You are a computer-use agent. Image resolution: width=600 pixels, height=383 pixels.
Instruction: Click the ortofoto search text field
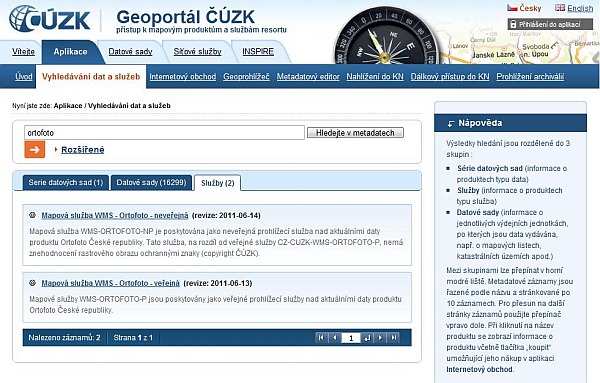[x=164, y=133]
